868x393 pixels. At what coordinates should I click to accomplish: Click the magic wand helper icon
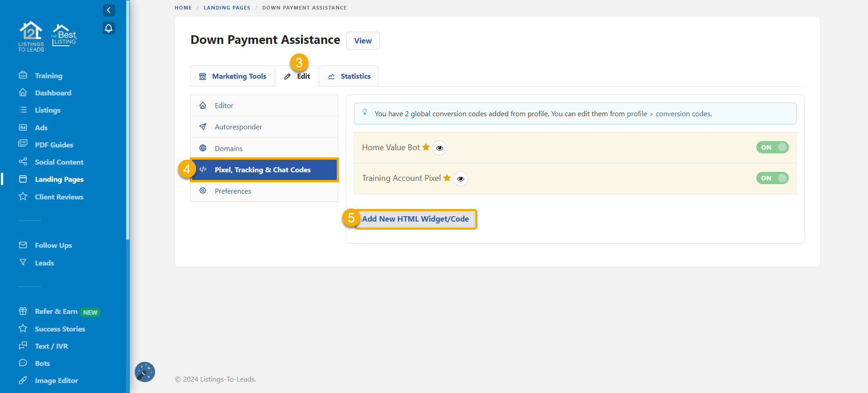(145, 372)
